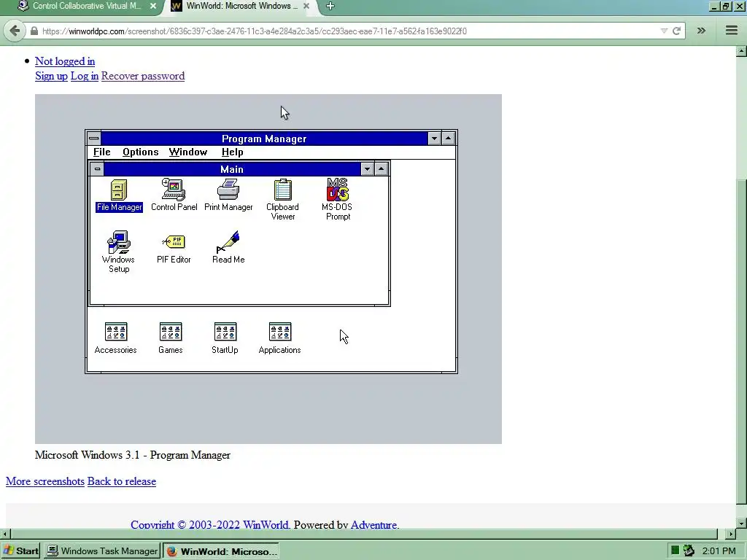The width and height of the screenshot is (747, 560).
Task: Reload the page with the refresh icon
Action: [x=676, y=31]
